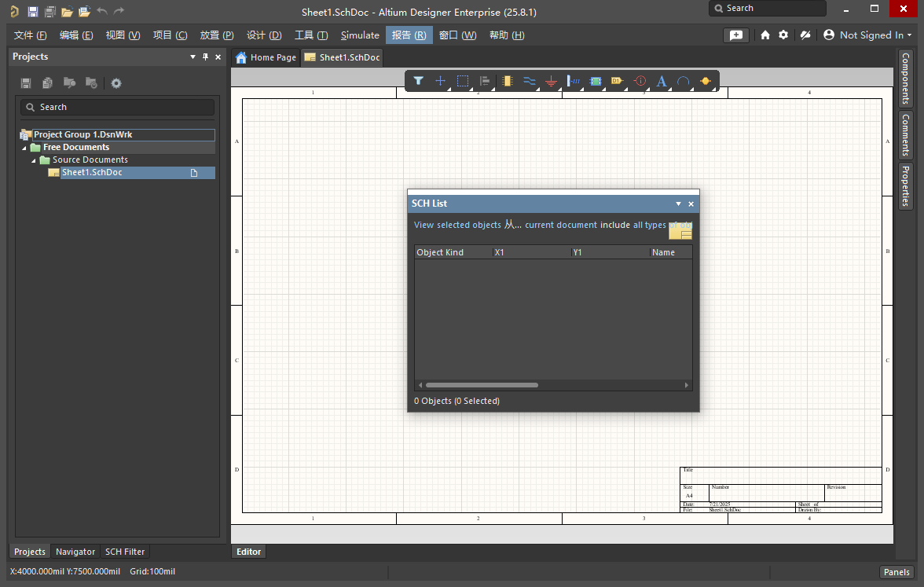Click the 'selected objects' link in SCH List
This screenshot has width=924, height=587.
click(468, 225)
